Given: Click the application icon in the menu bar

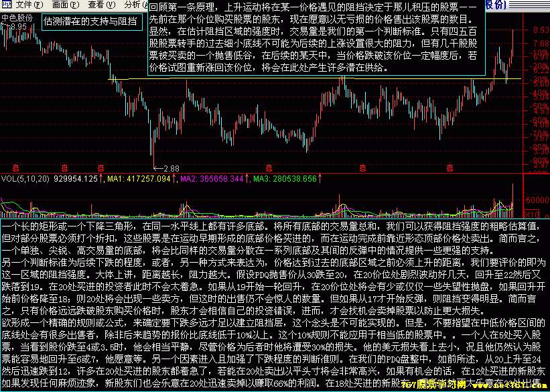Looking at the screenshot, I should [6, 5].
